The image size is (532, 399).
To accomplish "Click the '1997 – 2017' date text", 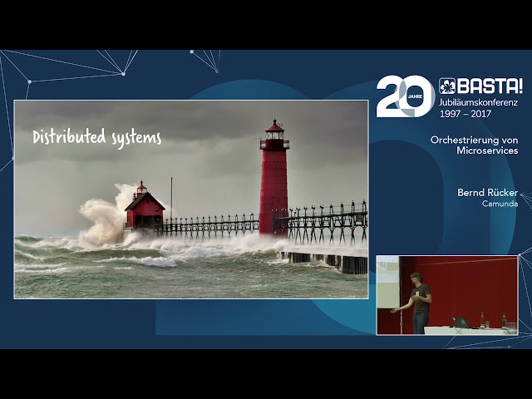I will 465,114.
